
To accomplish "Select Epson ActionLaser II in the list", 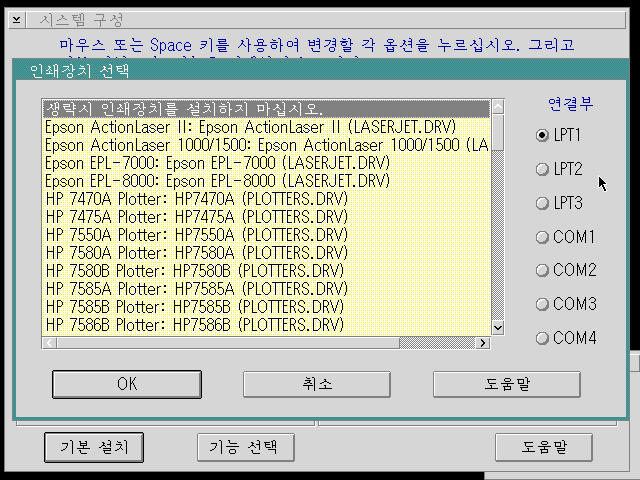I will click(267, 127).
